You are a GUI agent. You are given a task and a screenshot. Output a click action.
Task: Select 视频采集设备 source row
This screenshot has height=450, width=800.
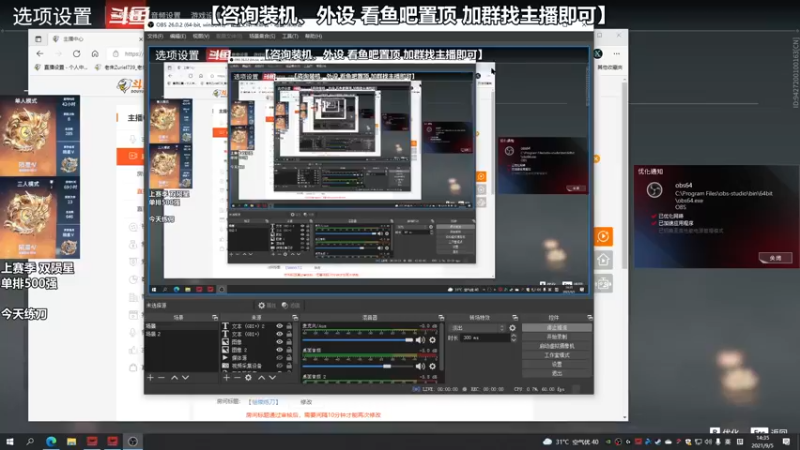click(258, 366)
